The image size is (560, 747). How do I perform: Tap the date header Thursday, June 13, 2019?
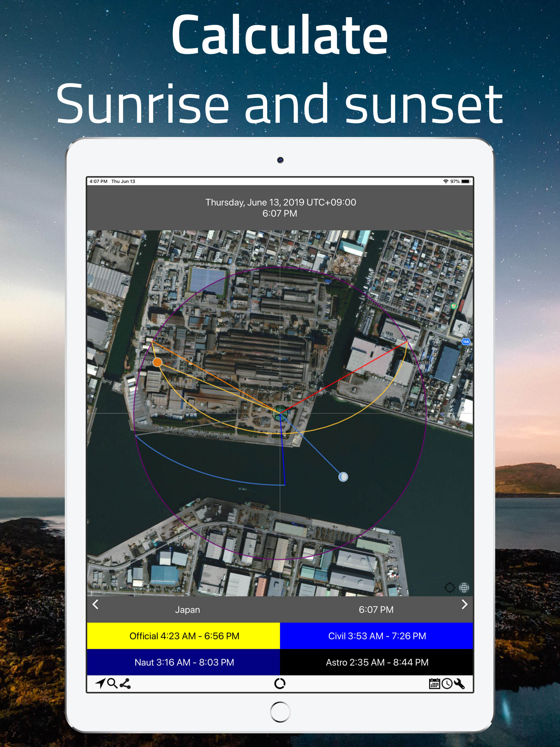[280, 202]
